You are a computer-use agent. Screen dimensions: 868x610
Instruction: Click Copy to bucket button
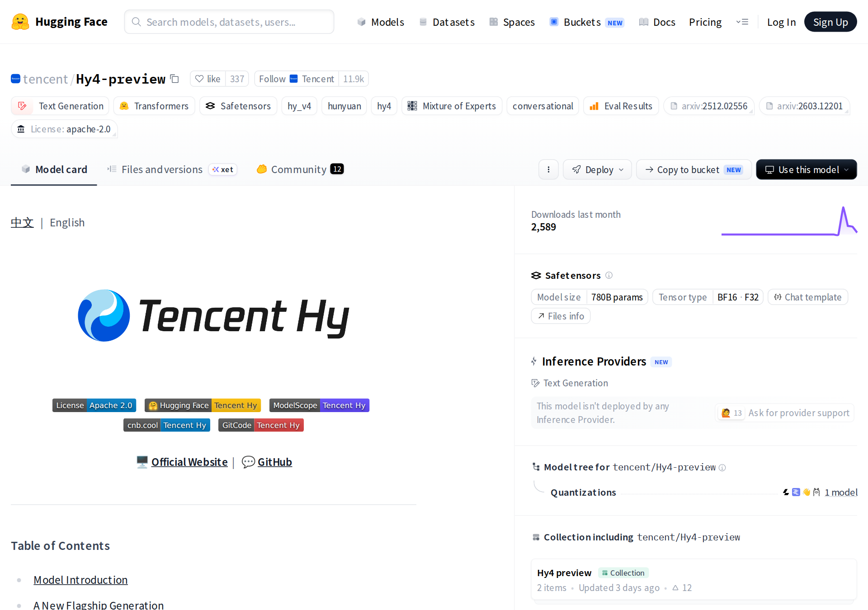point(694,169)
